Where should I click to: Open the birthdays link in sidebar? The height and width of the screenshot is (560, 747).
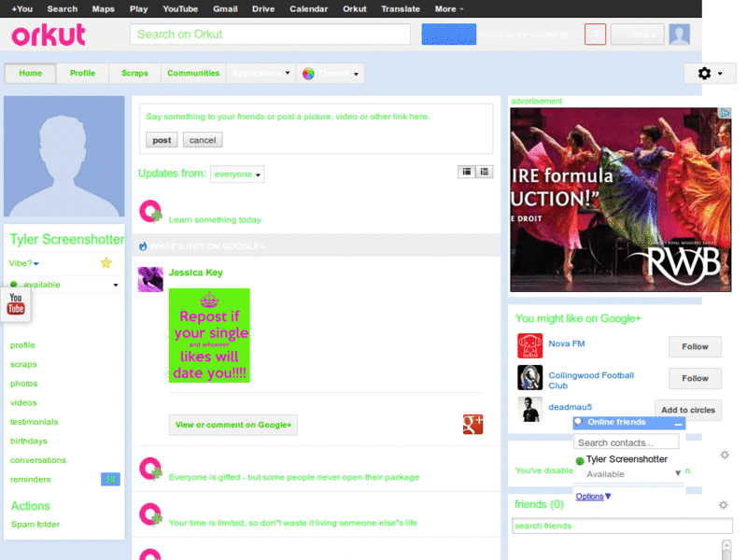(x=29, y=441)
